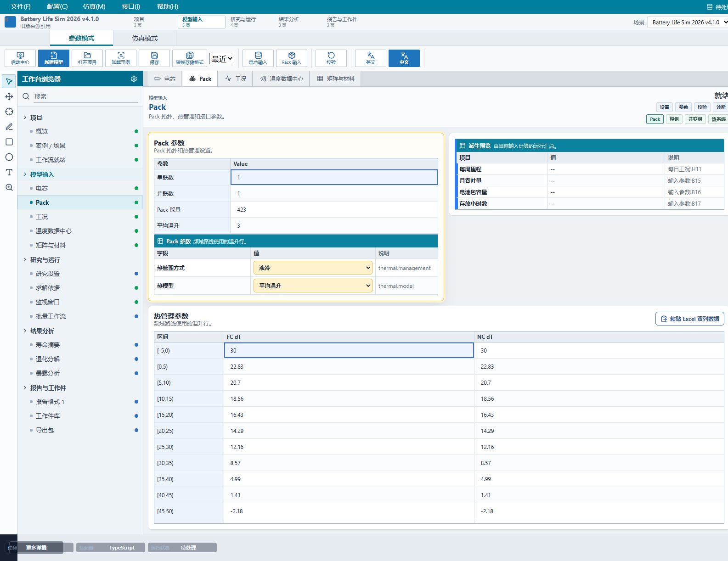Viewport: 728px width, 561px height.
Task: Click 转换存储格式 convert storage format
Action: 190,58
